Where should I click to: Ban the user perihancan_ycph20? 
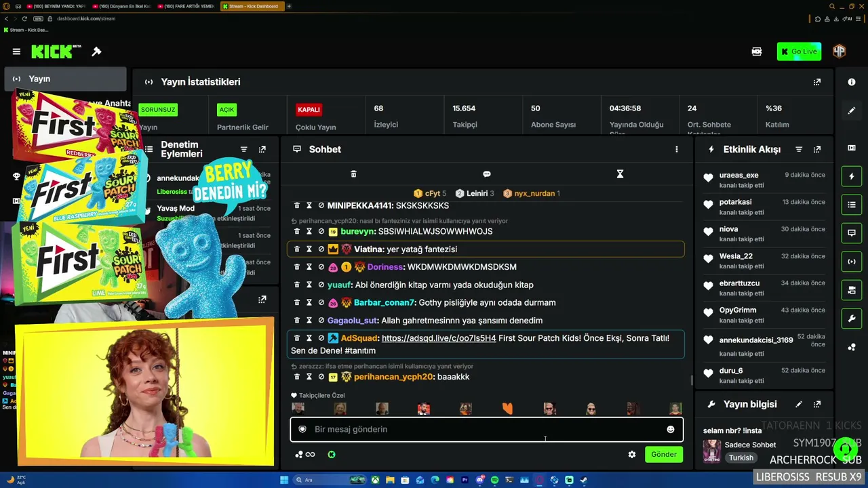pyautogui.click(x=321, y=377)
